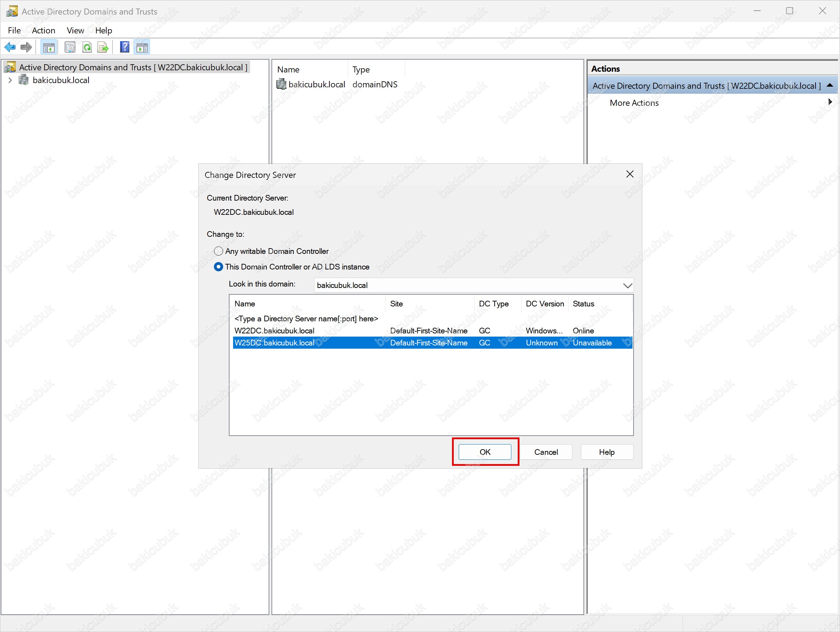Click the Type column header in main list pane
840x632 pixels.
pos(376,70)
